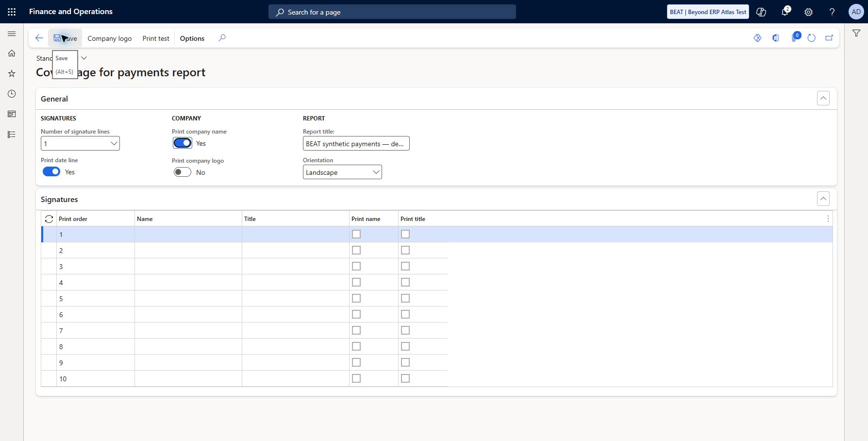Viewport: 868px width, 441px height.
Task: Open the Power Apps diamond icon
Action: click(x=757, y=38)
